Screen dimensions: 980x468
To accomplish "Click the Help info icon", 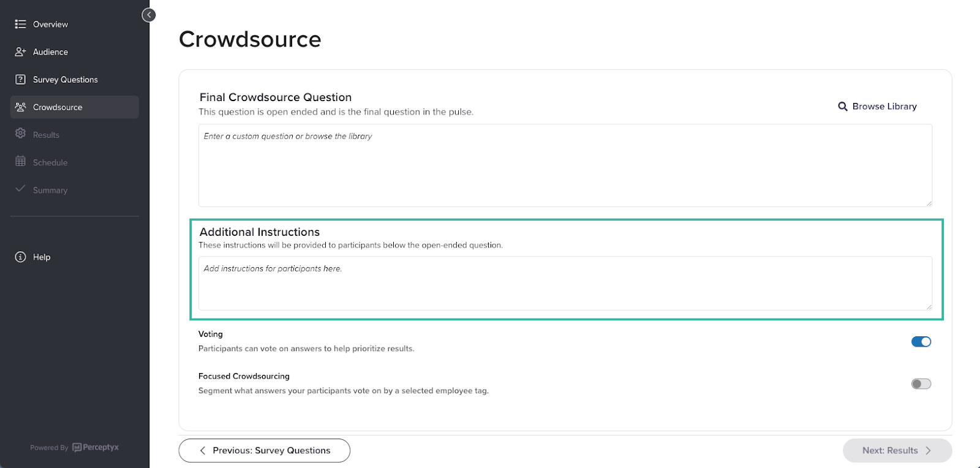I will [x=20, y=257].
